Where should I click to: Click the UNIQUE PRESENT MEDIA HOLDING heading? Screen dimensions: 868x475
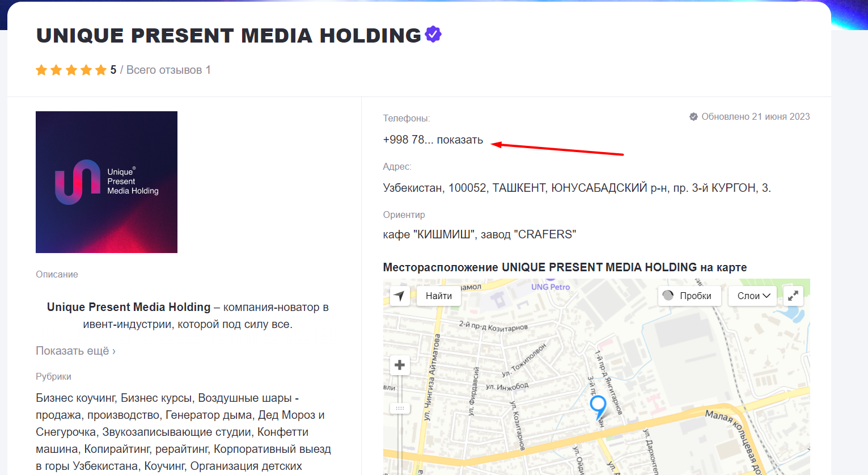[229, 35]
